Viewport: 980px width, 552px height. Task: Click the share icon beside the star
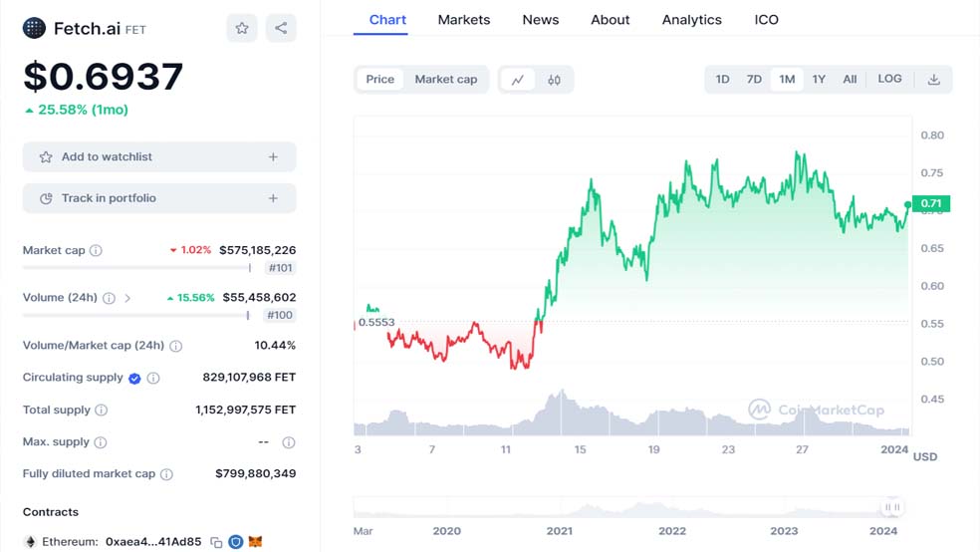[281, 28]
